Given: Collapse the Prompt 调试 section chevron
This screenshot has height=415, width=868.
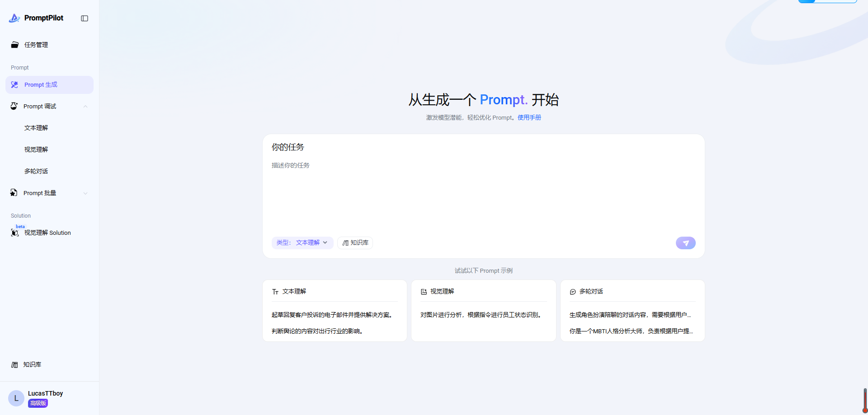Looking at the screenshot, I should tap(85, 107).
